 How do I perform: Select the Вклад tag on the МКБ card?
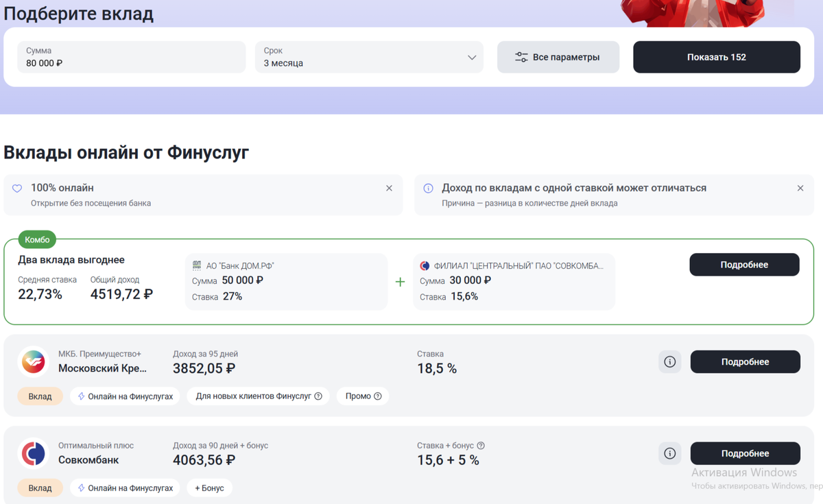[40, 396]
